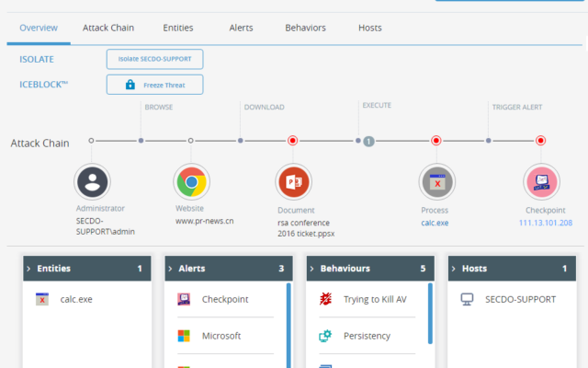Click the Persistency gear icon
Viewport: 588px width, 368px height.
pyautogui.click(x=325, y=336)
